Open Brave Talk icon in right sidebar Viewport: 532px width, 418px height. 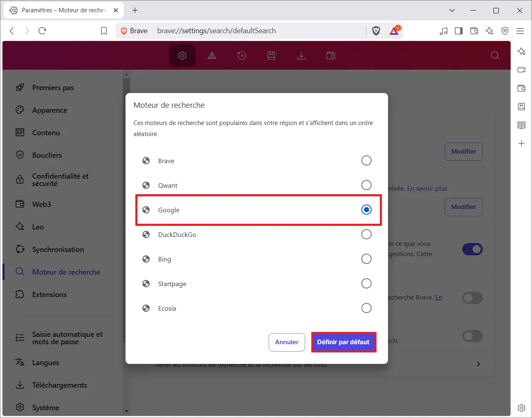click(521, 70)
